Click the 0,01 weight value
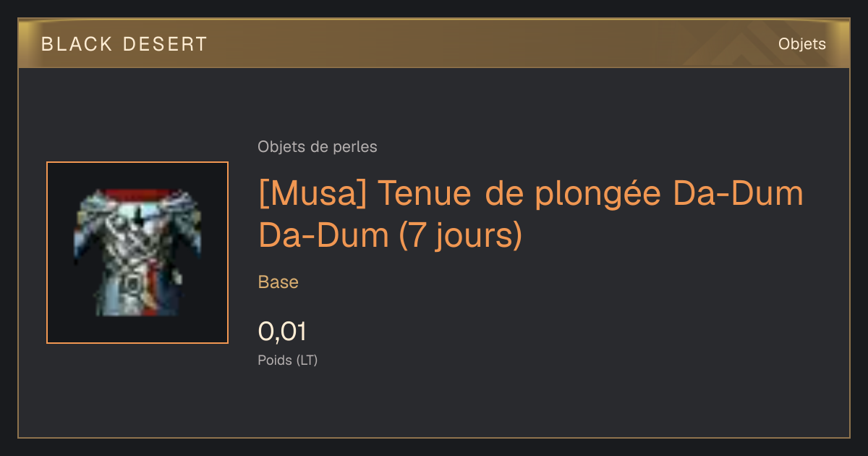The image size is (868, 456). tap(282, 332)
